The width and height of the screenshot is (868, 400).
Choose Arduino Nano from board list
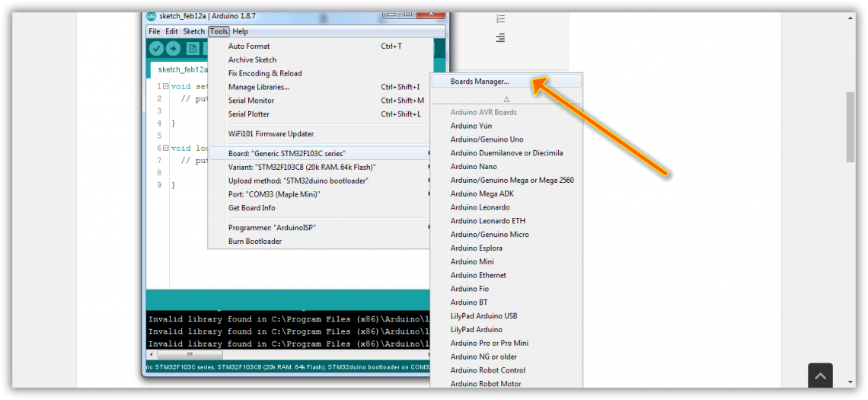click(x=474, y=167)
